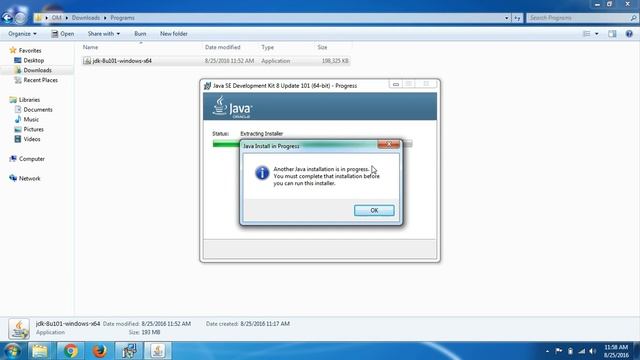640x360 pixels.
Task: Select Network in navigation pane
Action: 29,178
